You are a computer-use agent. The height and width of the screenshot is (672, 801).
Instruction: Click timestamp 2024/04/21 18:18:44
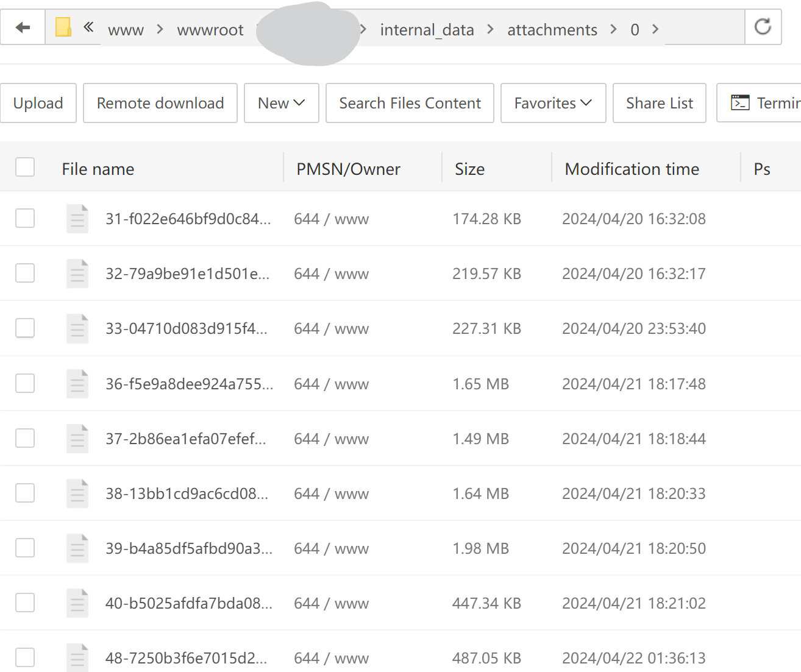(x=634, y=439)
